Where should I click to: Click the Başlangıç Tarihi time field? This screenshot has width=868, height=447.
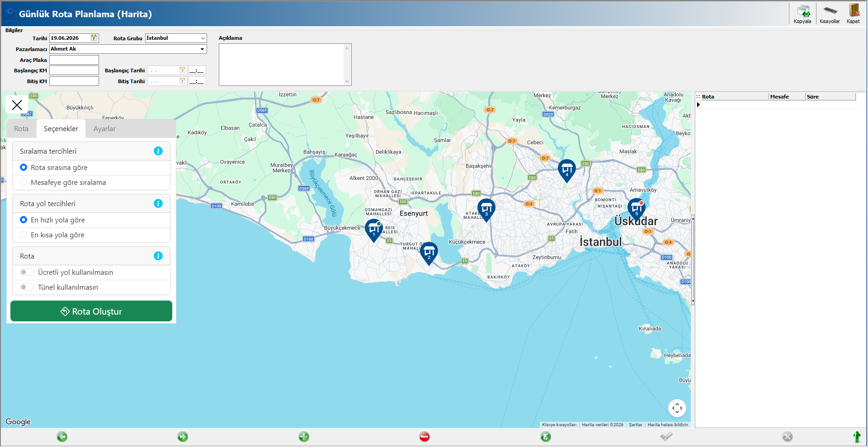197,70
